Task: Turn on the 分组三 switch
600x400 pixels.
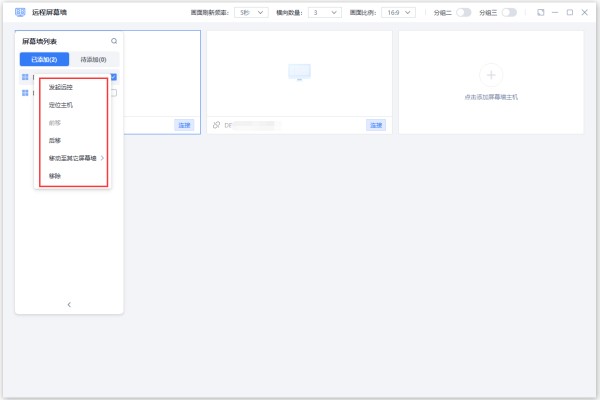Action: [x=509, y=13]
